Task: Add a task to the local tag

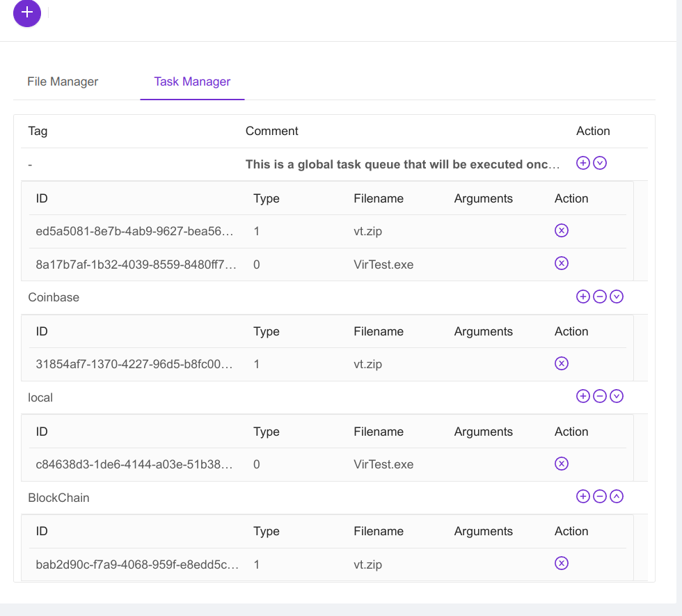Action: (583, 397)
